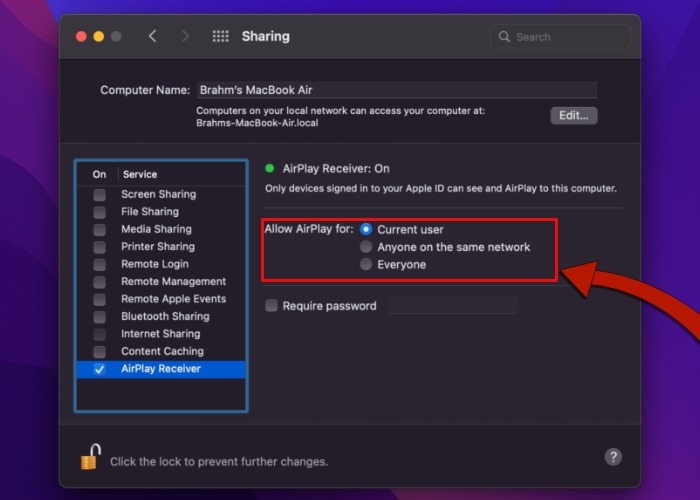Select the Internet Sharing service row
Viewport: 700px width, 500px height.
click(x=161, y=334)
